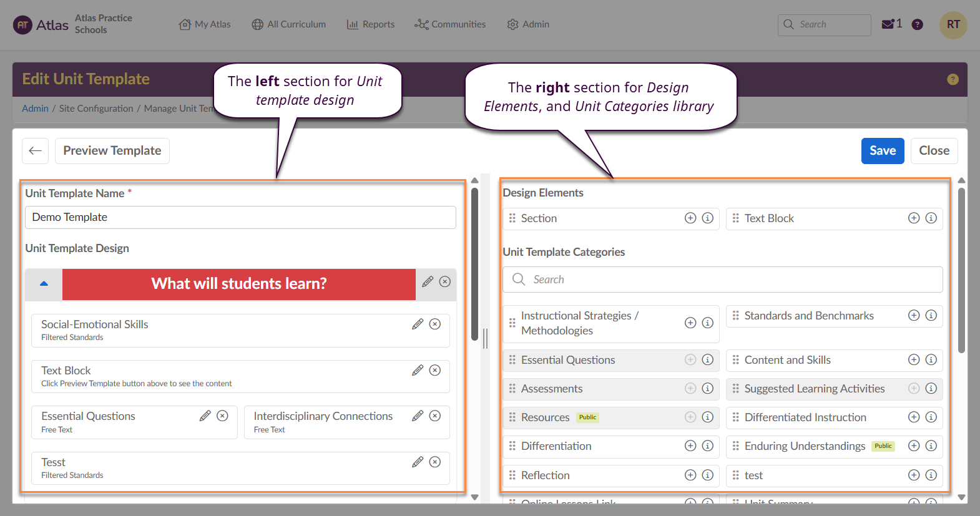Viewport: 980px width, 516px height.
Task: Edit the 'What will students learn?' section header
Action: [428, 282]
